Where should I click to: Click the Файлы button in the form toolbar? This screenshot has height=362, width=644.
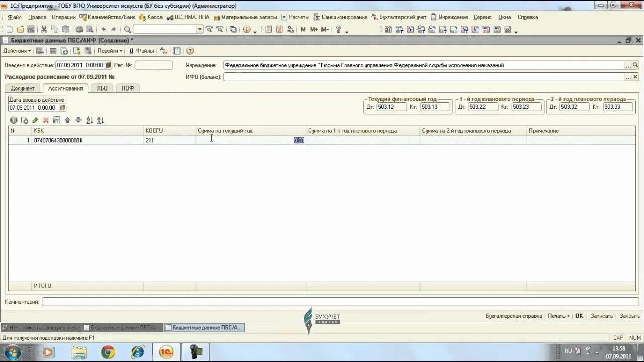pos(141,51)
